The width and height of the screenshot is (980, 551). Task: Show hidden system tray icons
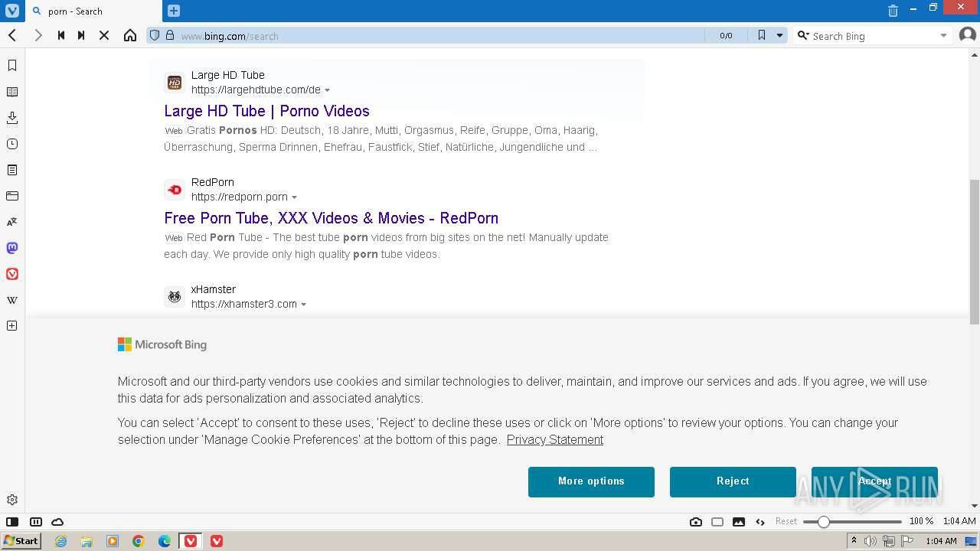point(854,541)
